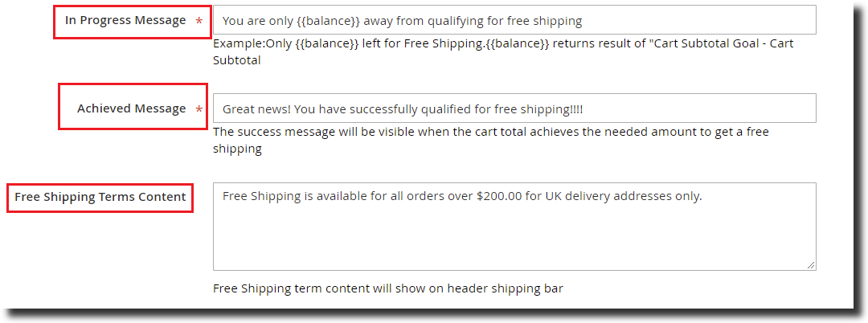Click the red asterisk beside Achieved Message

(199, 108)
